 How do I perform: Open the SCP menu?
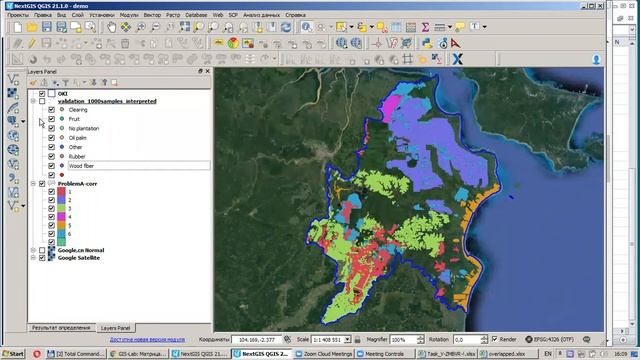[233, 15]
